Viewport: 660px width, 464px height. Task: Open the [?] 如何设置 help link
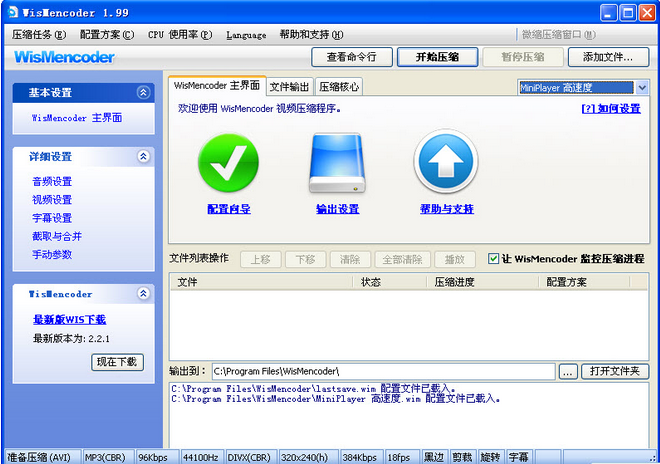(x=611, y=109)
